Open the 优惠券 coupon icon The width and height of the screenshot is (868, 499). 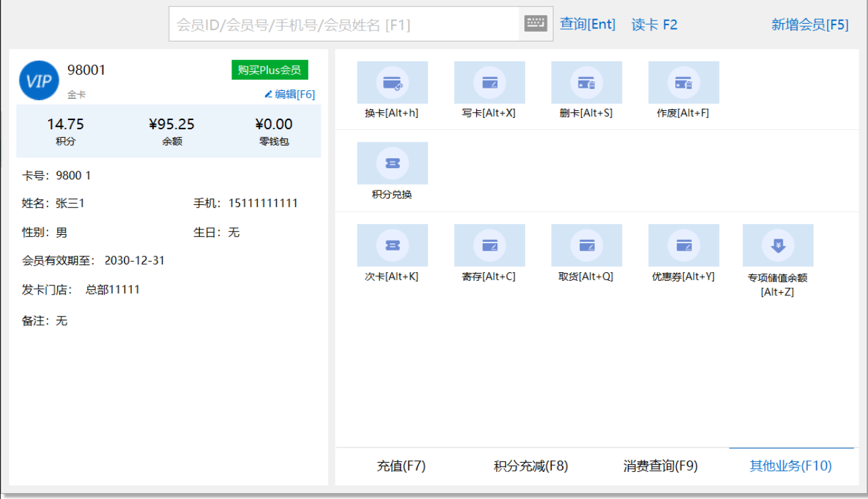[683, 245]
